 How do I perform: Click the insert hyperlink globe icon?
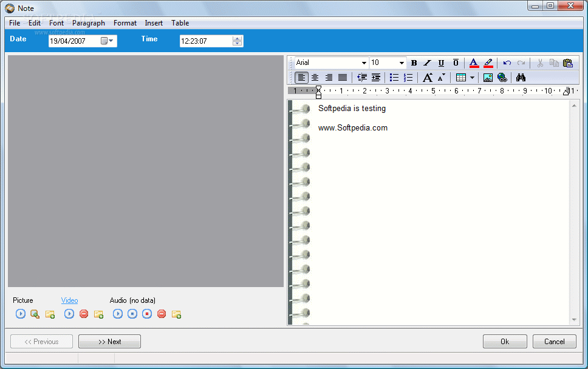(x=502, y=78)
